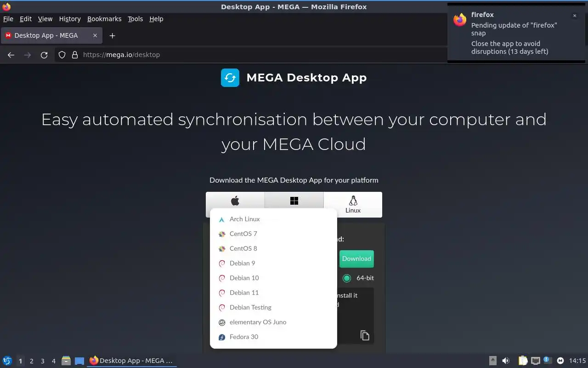Click the Firefox icon in the notification
This screenshot has width=588, height=368.
point(460,19)
